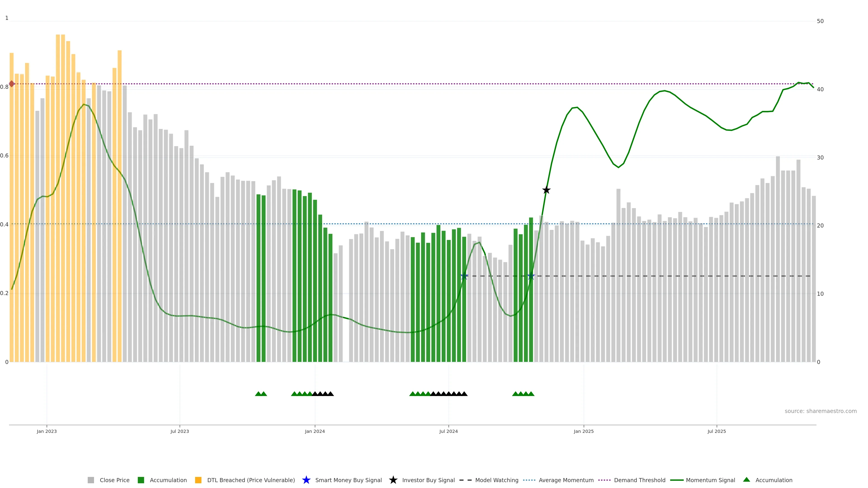
Task: Click the Jan 2024 x-axis label
Action: [x=315, y=431]
